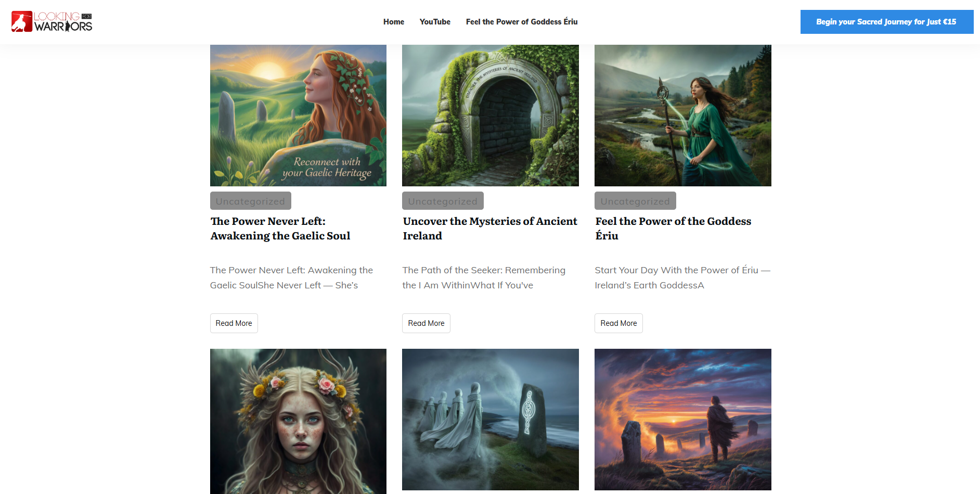Click the Uncategorized tag under the first post
Screen dimensions: 980x494
pyautogui.click(x=250, y=200)
